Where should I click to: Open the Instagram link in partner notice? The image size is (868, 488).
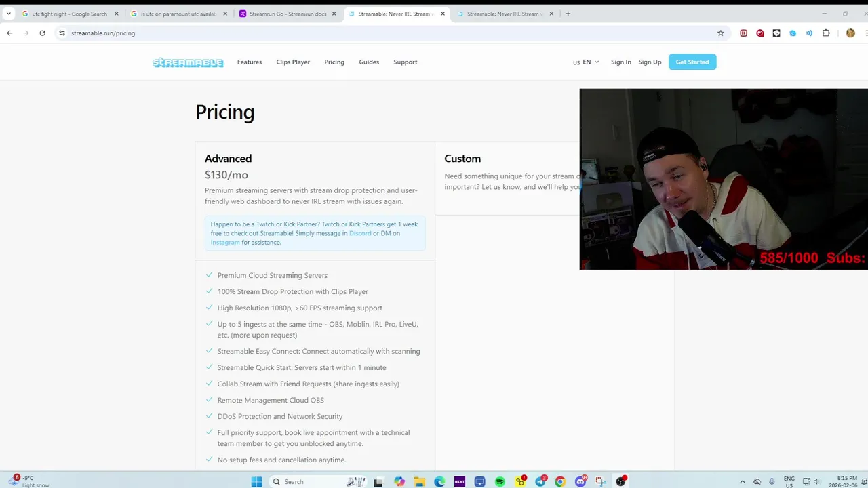point(225,243)
